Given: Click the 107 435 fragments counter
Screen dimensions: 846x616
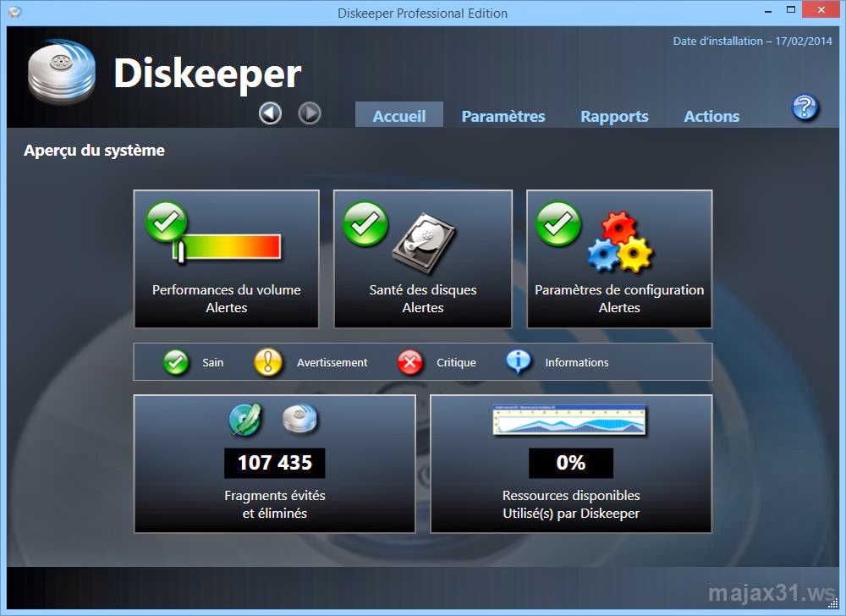Looking at the screenshot, I should pyautogui.click(x=275, y=463).
